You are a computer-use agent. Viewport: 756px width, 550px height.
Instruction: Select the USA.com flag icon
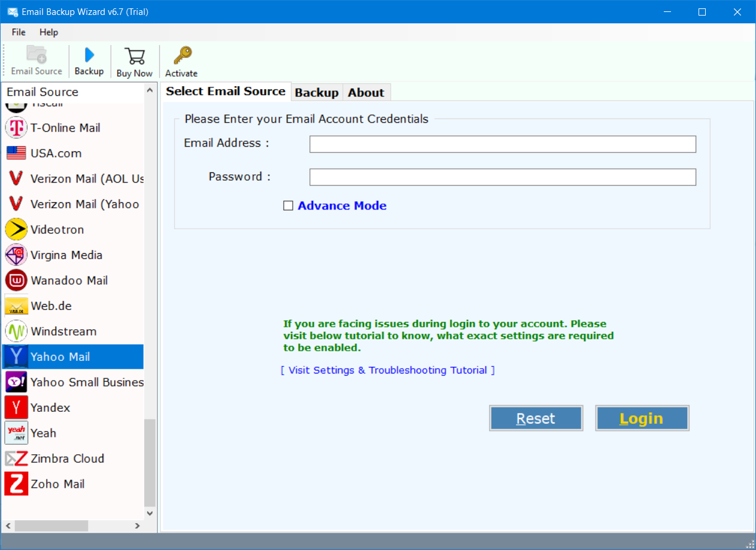click(16, 153)
